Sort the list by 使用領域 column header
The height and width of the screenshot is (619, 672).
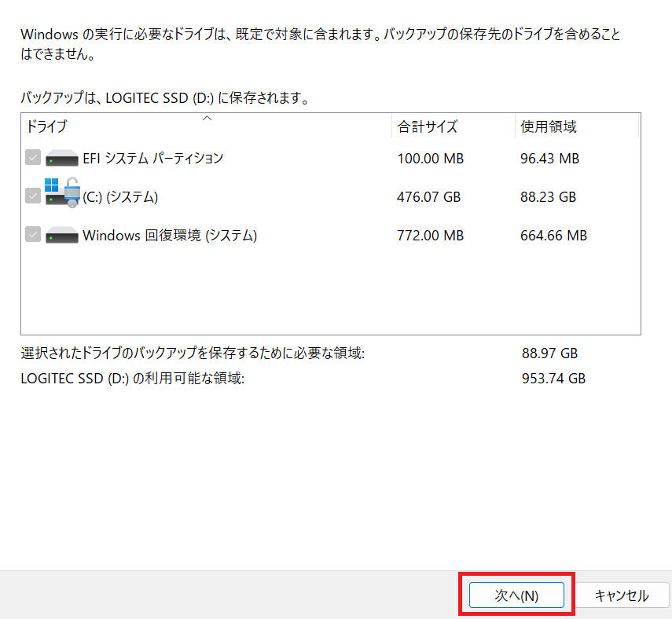click(549, 127)
